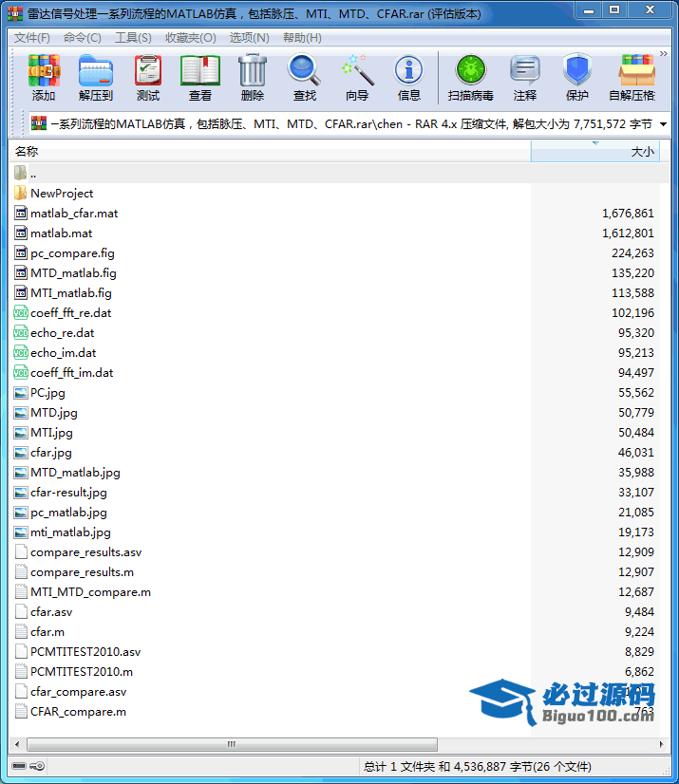Open the Commands (命令) menu
This screenshot has width=679, height=784.
click(82, 38)
